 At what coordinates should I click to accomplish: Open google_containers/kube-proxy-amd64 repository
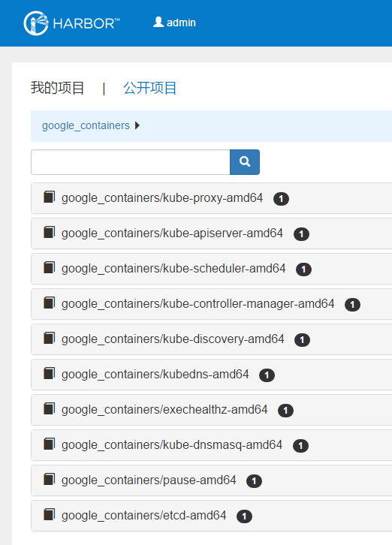[162, 197]
